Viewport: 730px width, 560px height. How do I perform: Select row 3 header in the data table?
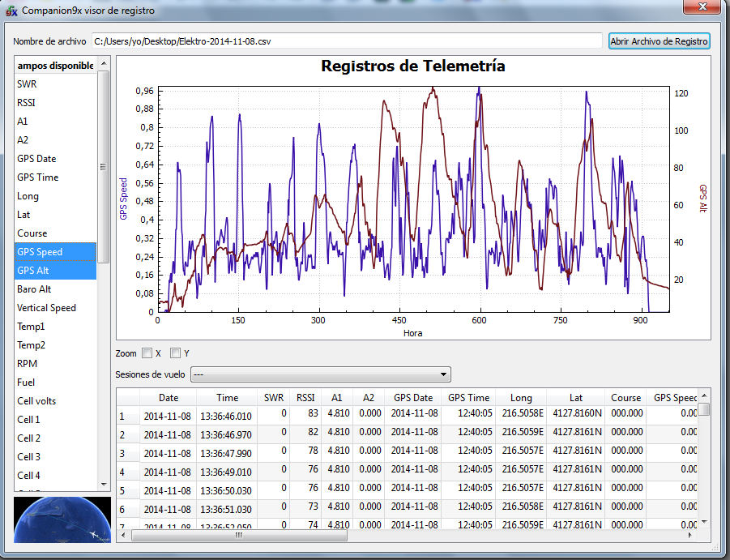click(x=123, y=453)
